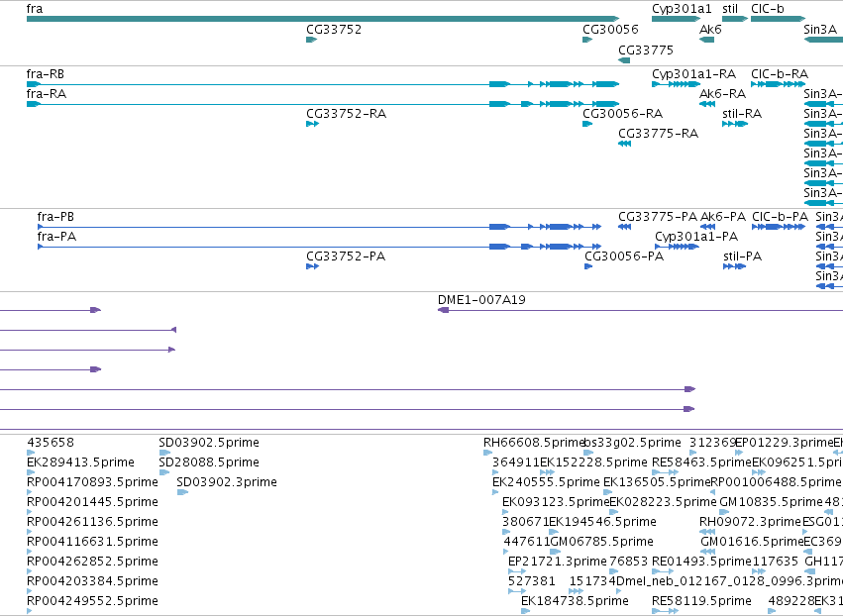The height and width of the screenshot is (616, 843).
Task: Click the ClC-b-RA transcript label
Action: (x=780, y=74)
